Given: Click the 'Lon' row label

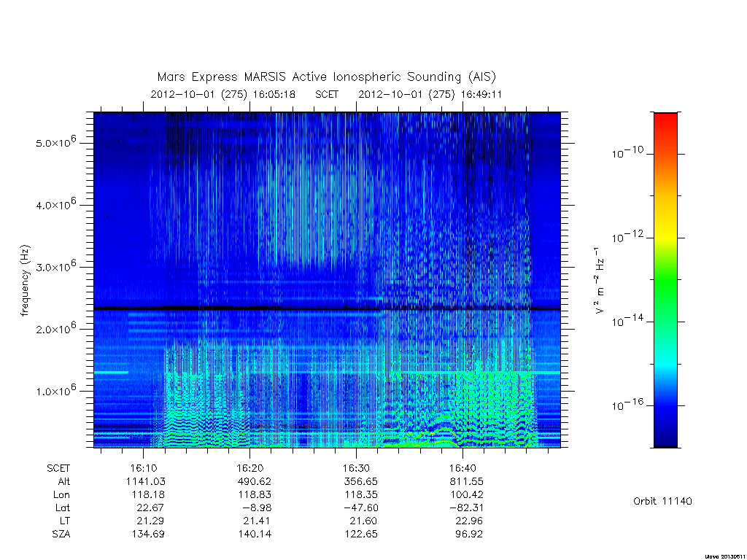Looking at the screenshot, I should (x=61, y=495).
